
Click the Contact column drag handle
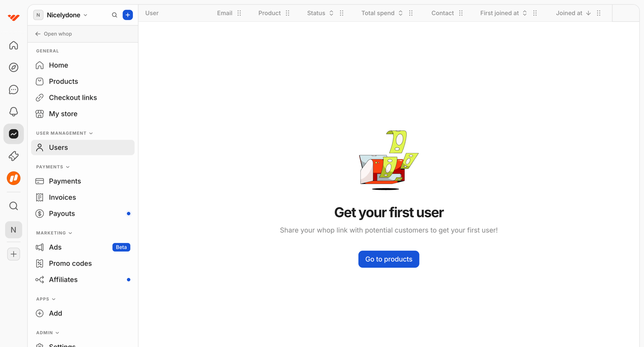(461, 13)
